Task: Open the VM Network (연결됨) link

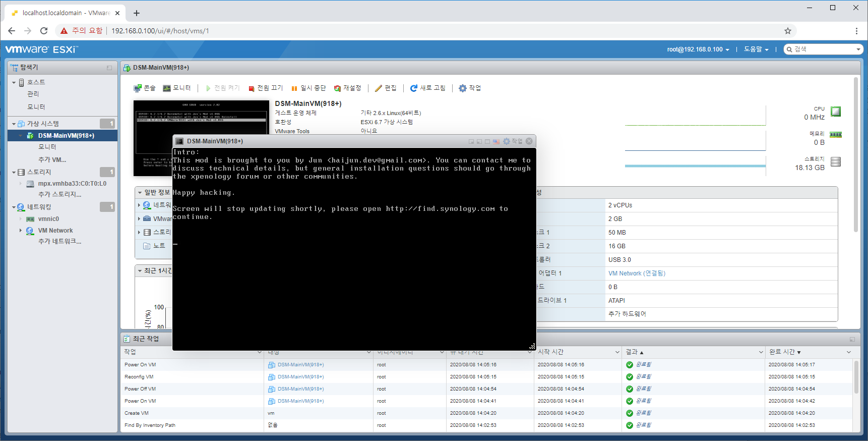Action: point(637,273)
